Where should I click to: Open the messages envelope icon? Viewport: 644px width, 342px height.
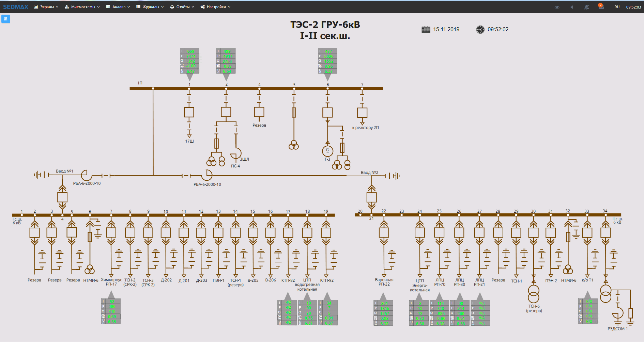tap(601, 7)
